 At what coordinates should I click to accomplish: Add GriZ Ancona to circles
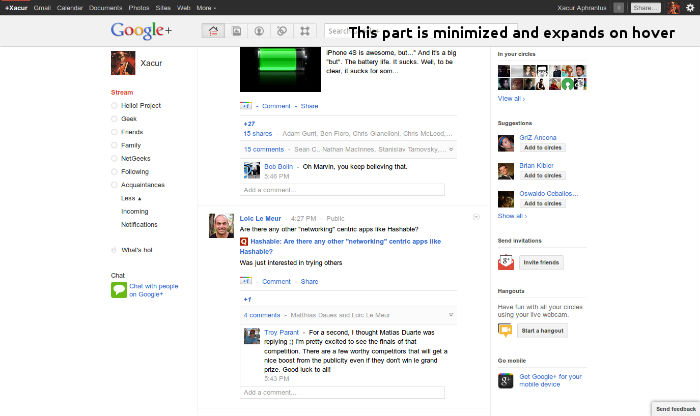[x=542, y=148]
